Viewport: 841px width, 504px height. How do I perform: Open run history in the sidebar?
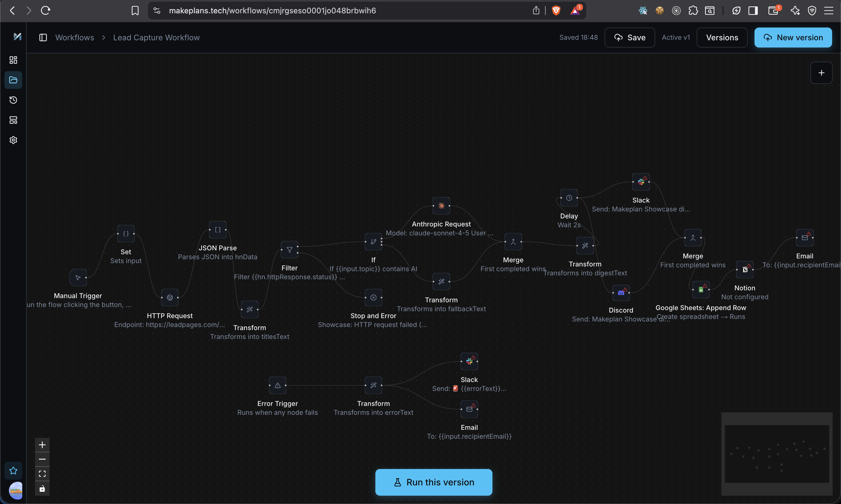coord(13,100)
